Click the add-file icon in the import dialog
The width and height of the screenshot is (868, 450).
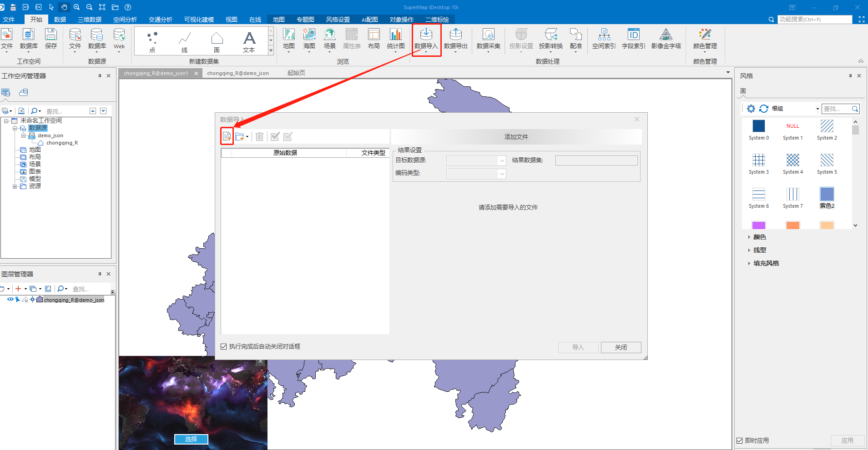click(227, 136)
